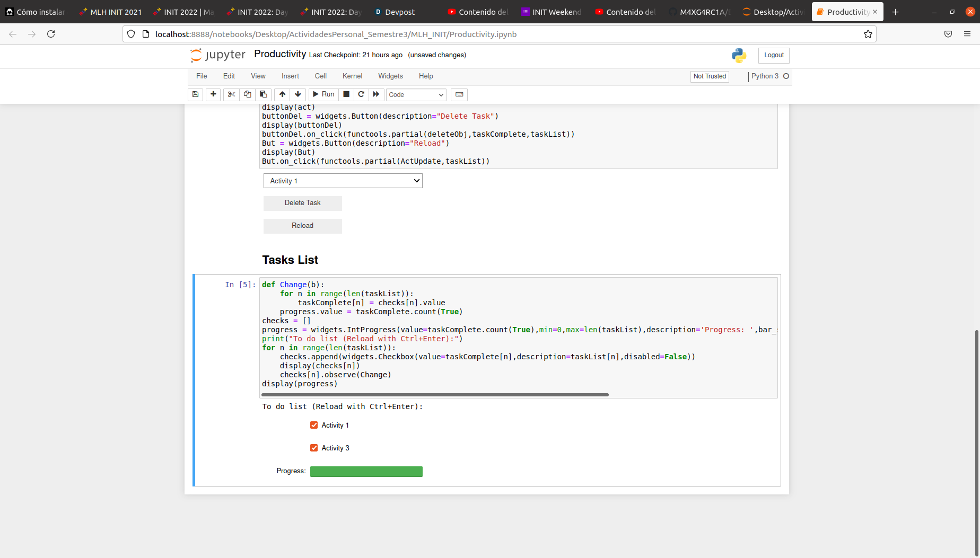Switch to the M4XG4RC1A GitHub tab
The width and height of the screenshot is (980, 558).
pos(699,12)
